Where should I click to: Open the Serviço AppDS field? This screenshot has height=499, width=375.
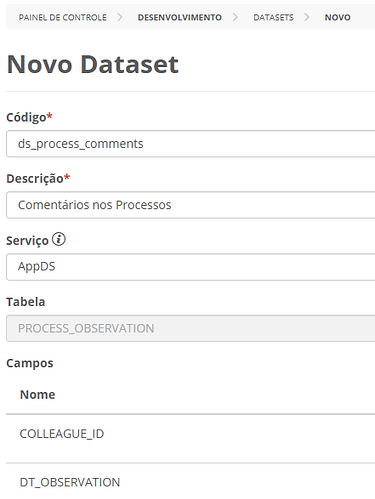191,267
